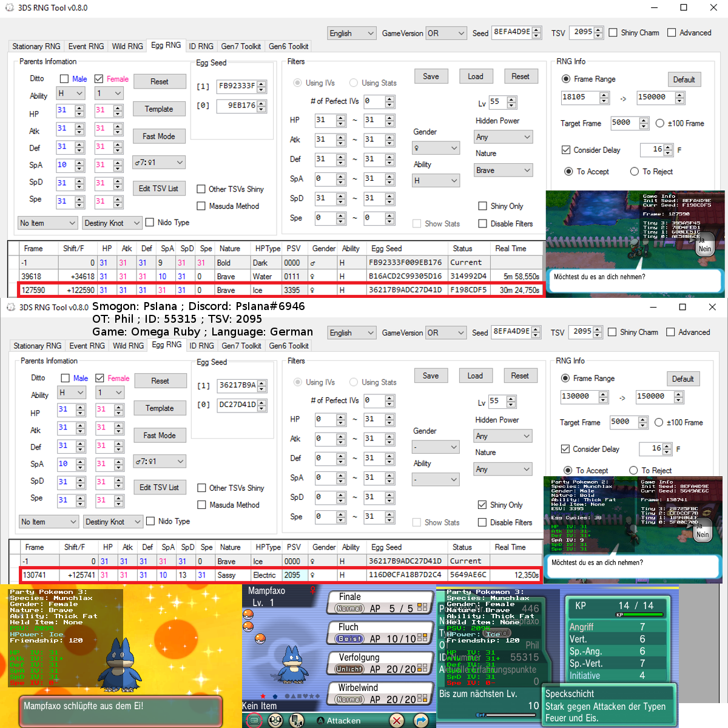Open the Destiny Knot item dropdown in the lower window
Screen dimensions: 728x728
point(112,522)
